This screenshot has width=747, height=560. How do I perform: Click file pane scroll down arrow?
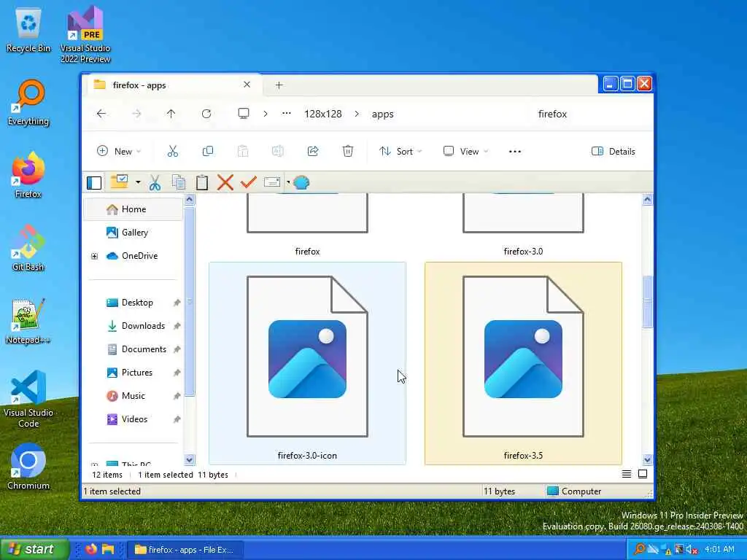(647, 459)
